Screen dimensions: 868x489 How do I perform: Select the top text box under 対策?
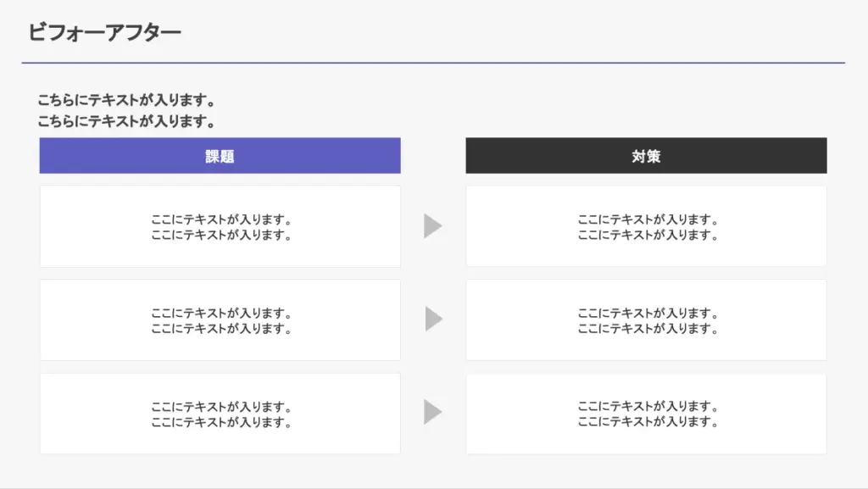[x=646, y=226]
